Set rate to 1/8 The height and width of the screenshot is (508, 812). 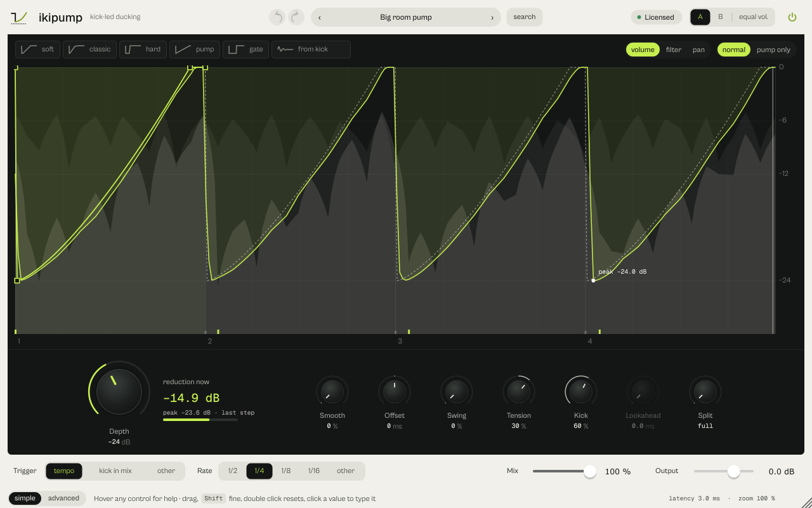[x=286, y=471]
